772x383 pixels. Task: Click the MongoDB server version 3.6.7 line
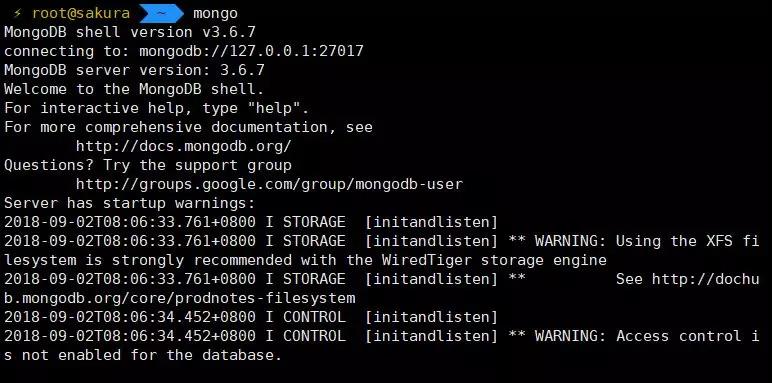pyautogui.click(x=134, y=70)
